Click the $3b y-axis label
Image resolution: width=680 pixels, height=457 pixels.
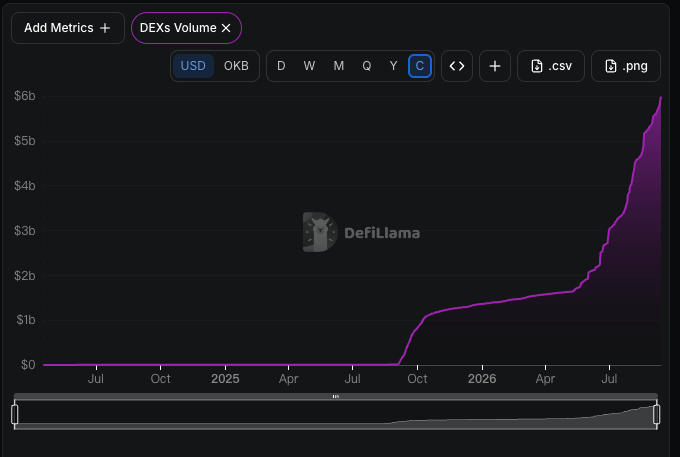25,231
